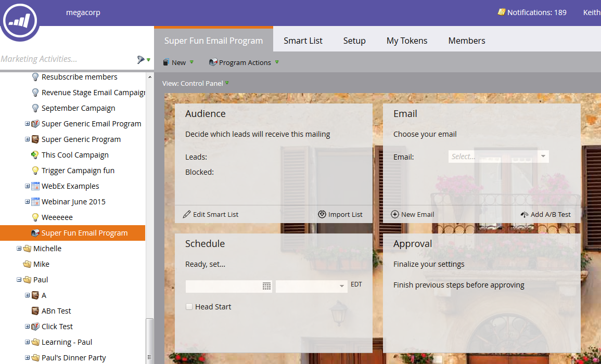Click the Add A/B Test button

[x=545, y=215]
